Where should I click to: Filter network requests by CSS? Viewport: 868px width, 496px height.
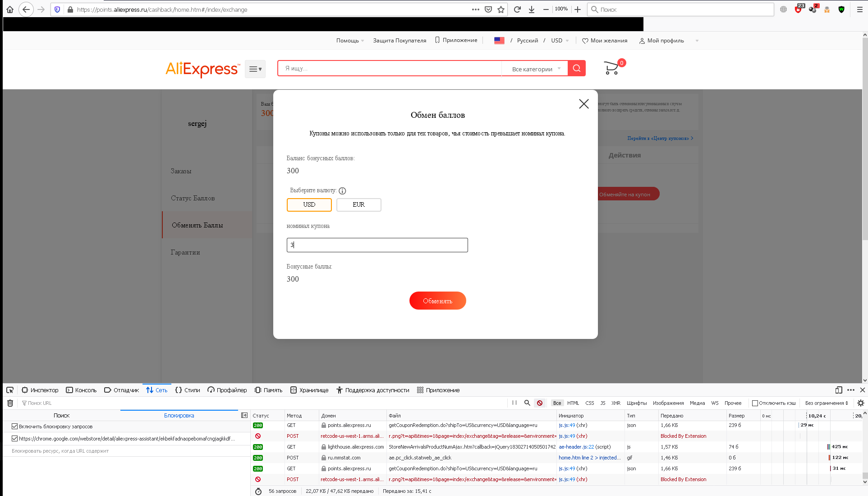pyautogui.click(x=590, y=403)
